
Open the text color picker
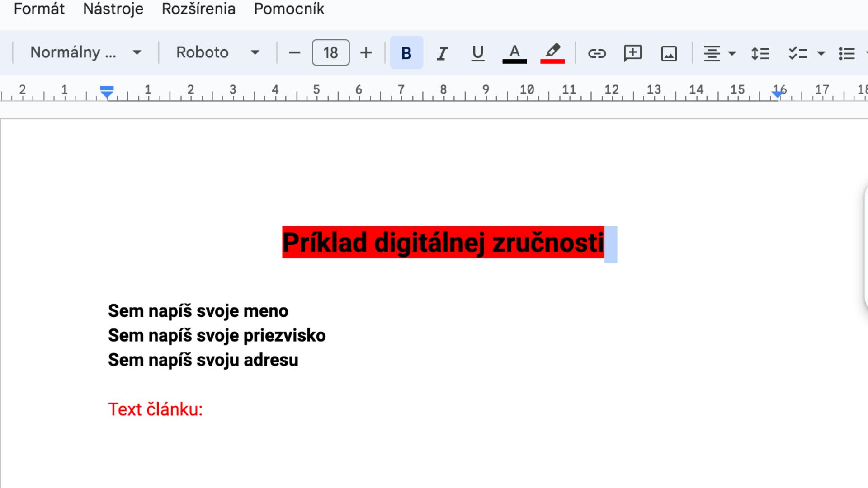514,53
